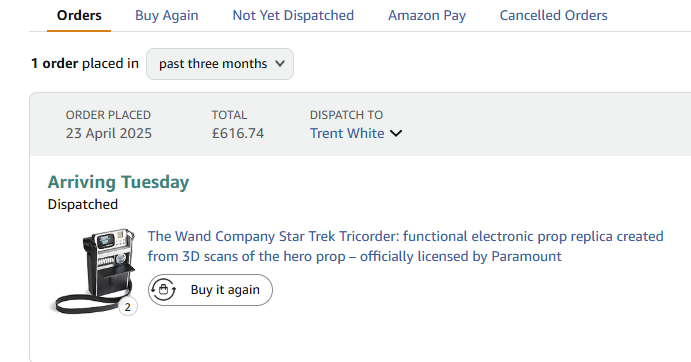691x362 pixels.
Task: Open the past three months dropdown
Action: [220, 64]
